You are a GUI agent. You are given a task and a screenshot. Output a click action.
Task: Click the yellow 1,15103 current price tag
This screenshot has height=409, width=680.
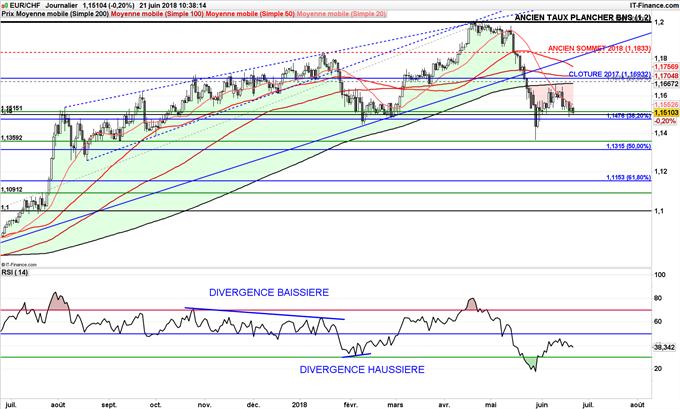[666, 113]
